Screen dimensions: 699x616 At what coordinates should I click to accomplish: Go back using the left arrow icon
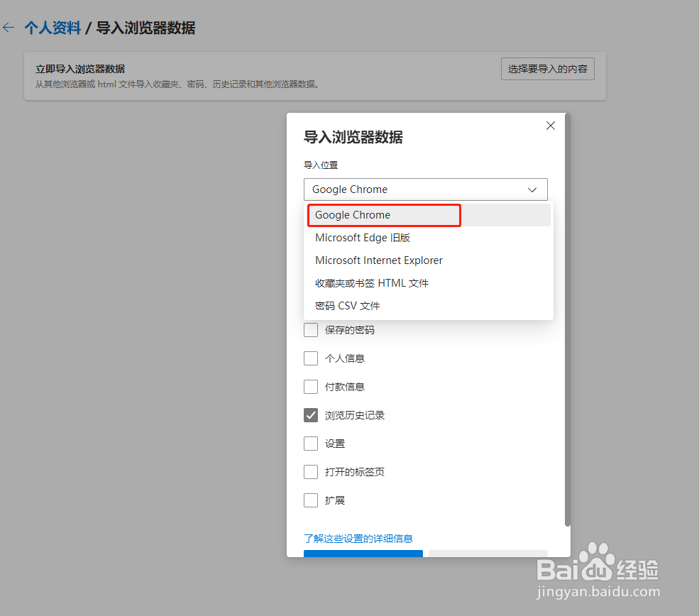coord(8,28)
